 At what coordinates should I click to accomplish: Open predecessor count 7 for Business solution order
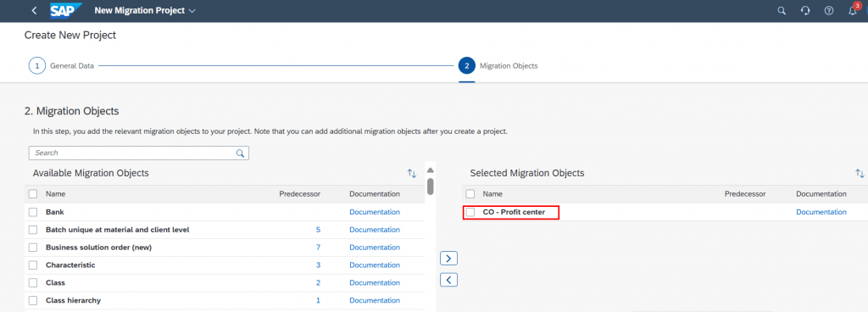(x=319, y=248)
